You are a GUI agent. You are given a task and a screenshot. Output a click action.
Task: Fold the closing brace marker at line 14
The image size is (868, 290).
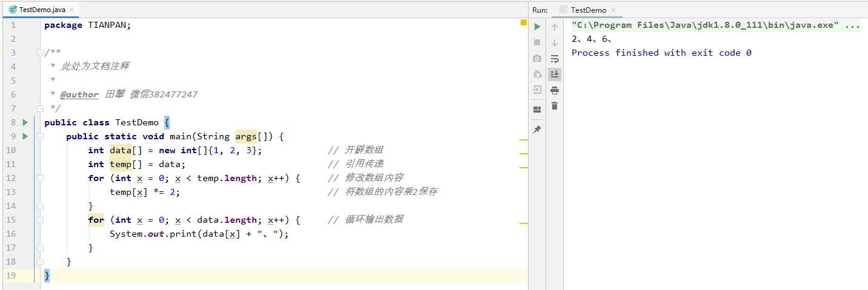click(x=39, y=206)
